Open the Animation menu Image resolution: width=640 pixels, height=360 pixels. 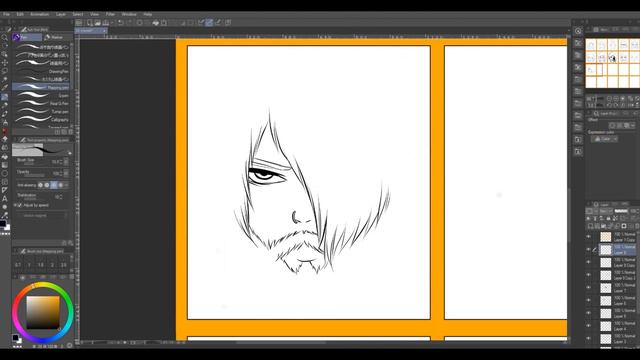point(40,14)
